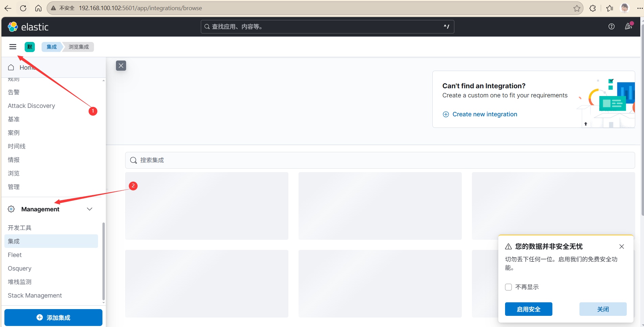Focus the 搜索集成 search field
Screen dimensions: 644x327
pyautogui.click(x=380, y=160)
